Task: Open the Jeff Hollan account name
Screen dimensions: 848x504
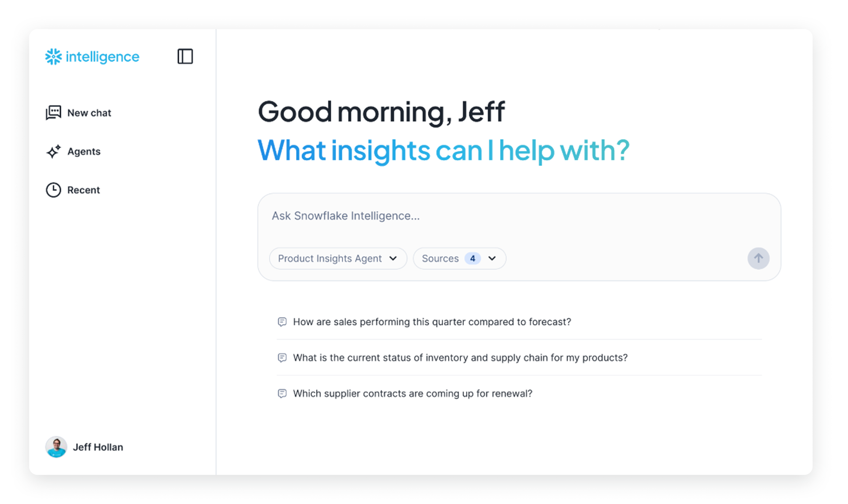Action: 98,447
